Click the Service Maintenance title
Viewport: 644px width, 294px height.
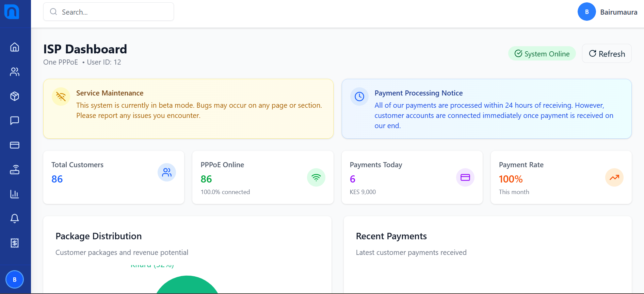(x=110, y=93)
